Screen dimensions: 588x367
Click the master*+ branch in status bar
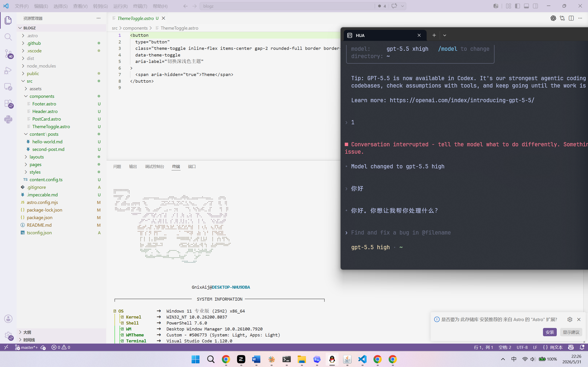(26, 347)
